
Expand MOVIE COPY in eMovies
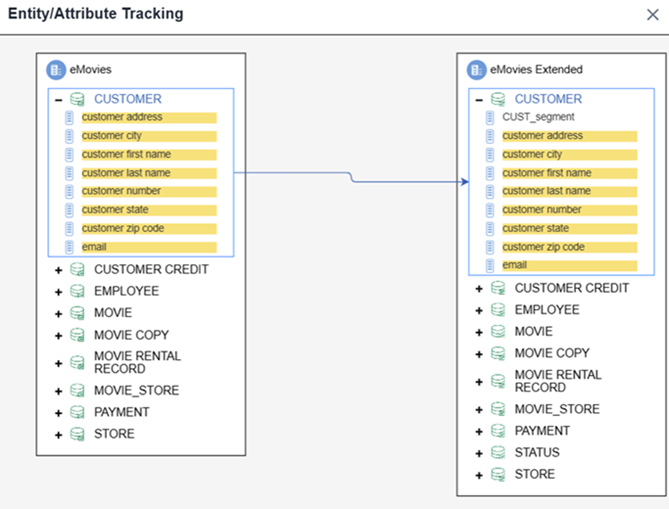58,336
